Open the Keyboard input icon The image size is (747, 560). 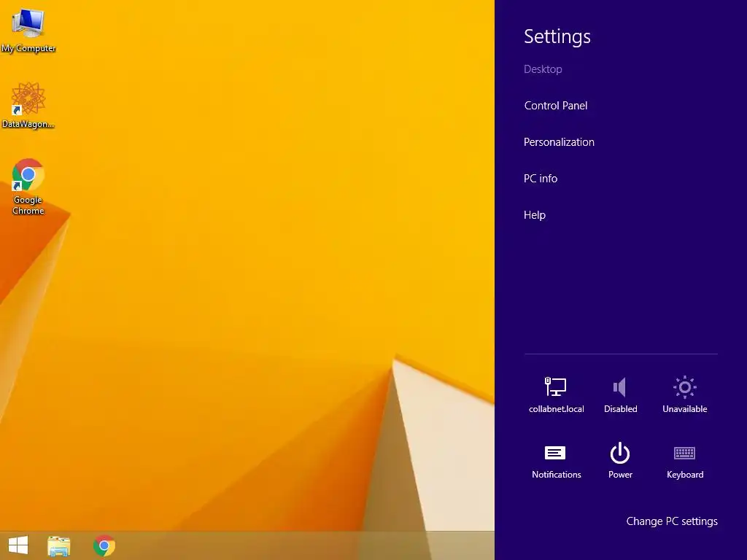[x=684, y=461]
